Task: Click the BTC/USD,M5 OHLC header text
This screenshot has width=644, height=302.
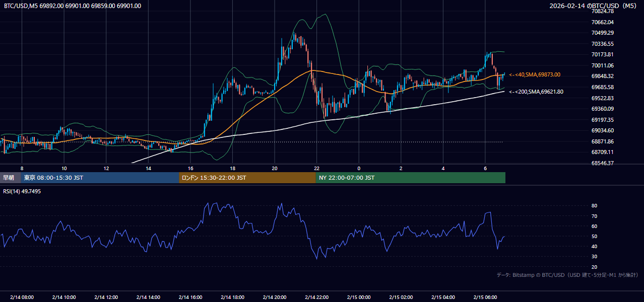Action: (x=73, y=6)
